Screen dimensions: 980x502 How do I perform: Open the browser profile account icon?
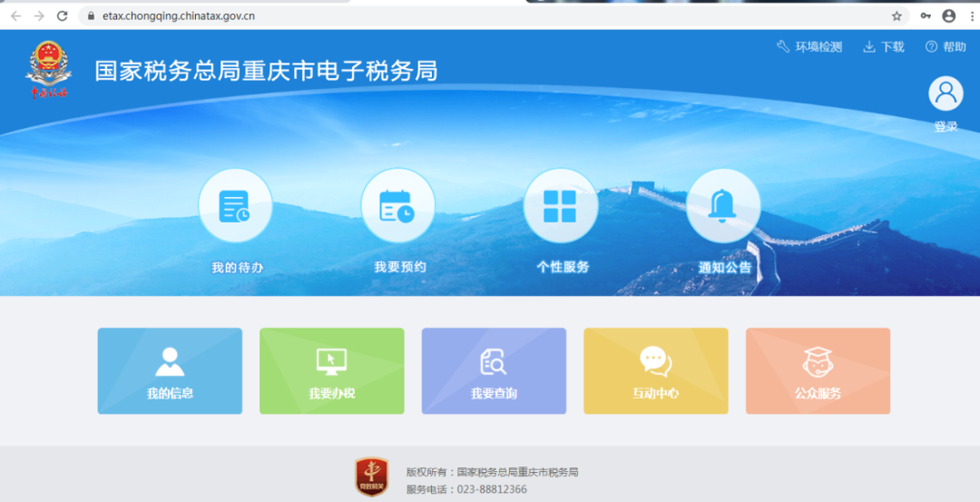(x=949, y=16)
